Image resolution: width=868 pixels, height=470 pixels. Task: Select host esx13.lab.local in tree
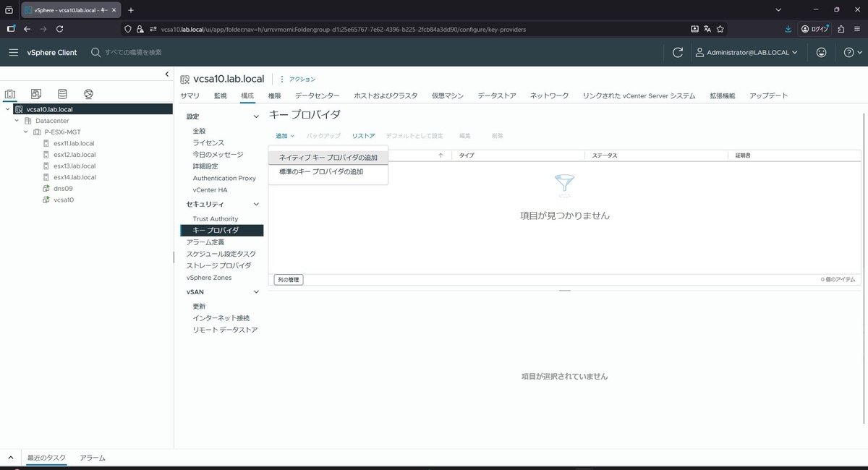tap(75, 166)
